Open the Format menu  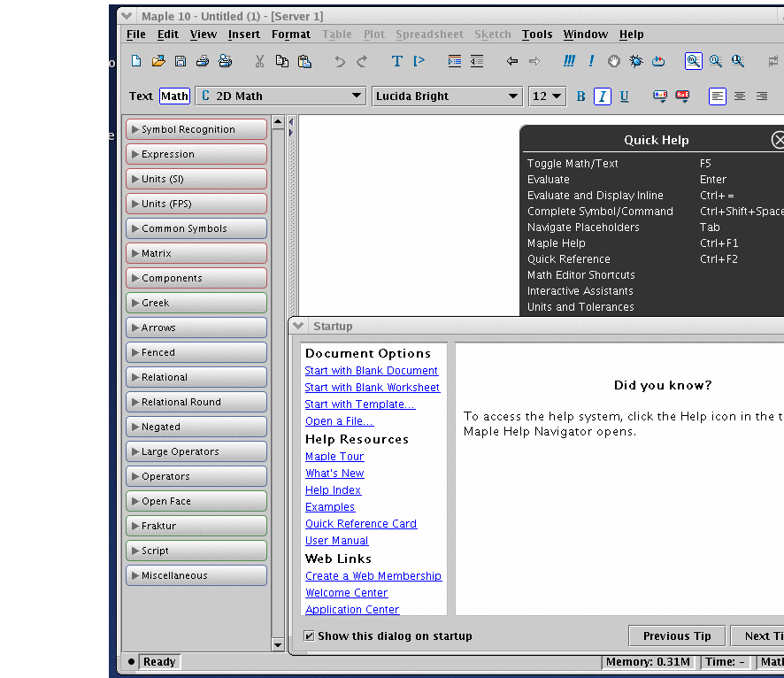[291, 34]
